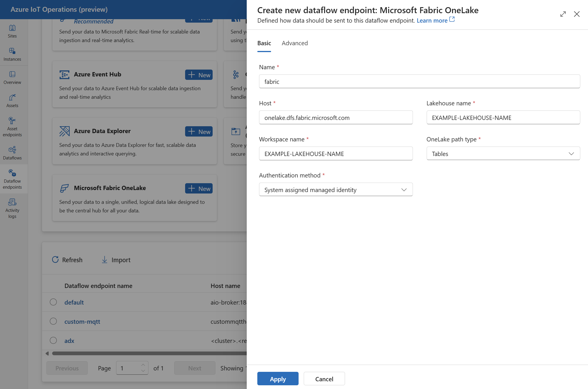Select the custom-mqtt radio button
This screenshot has height=389, width=588.
53,321
